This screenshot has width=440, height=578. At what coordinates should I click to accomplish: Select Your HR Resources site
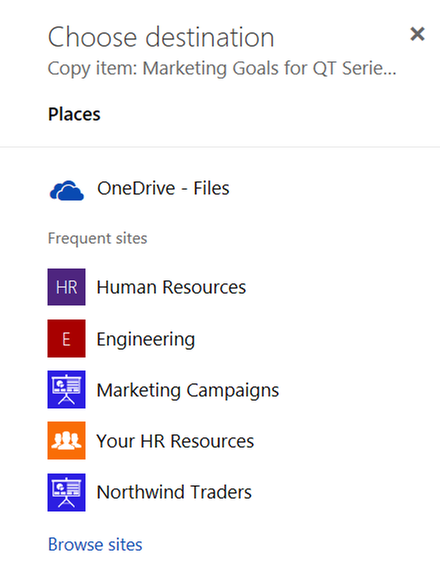coord(175,441)
